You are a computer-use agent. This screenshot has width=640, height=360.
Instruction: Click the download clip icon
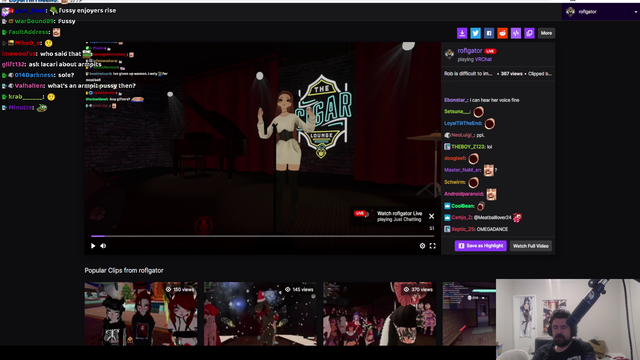pos(462,33)
